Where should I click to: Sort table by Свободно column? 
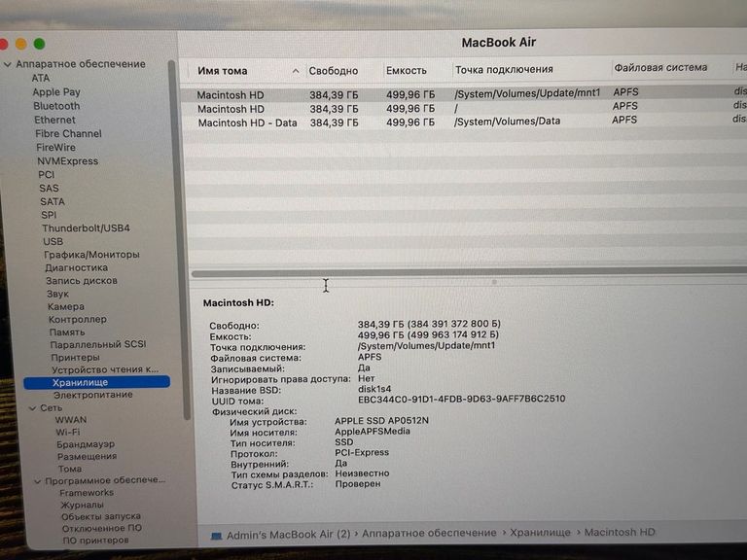tap(333, 71)
